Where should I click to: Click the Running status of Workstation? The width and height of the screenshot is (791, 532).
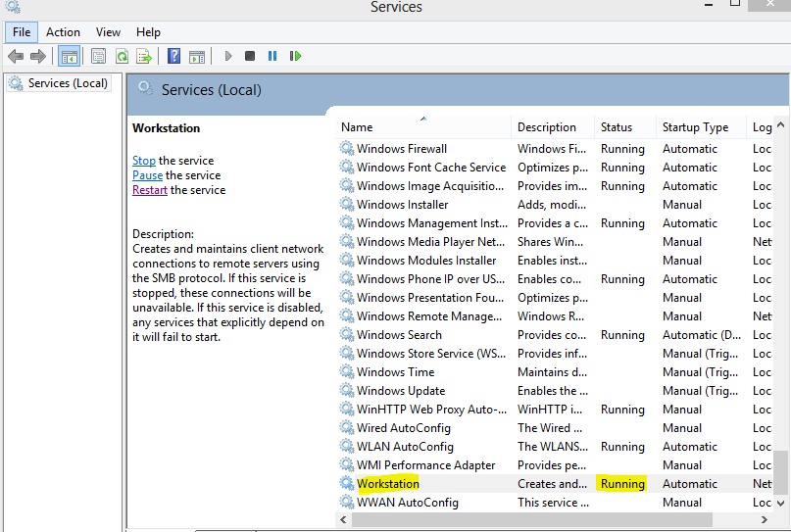pos(622,483)
